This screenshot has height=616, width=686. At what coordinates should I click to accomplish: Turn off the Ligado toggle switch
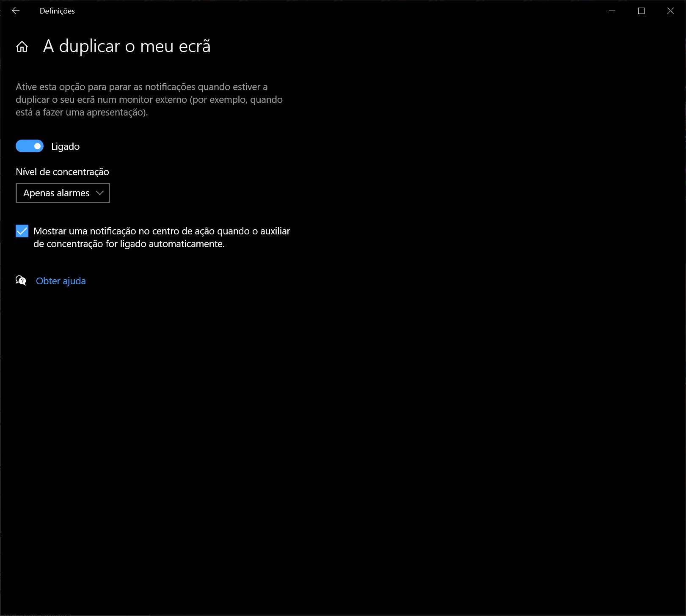click(x=30, y=146)
